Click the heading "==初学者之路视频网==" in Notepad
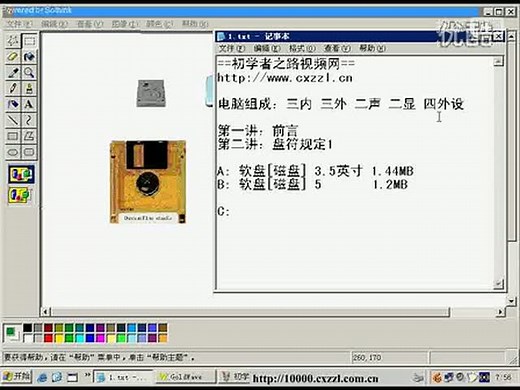The width and height of the screenshot is (520, 390). coord(286,64)
